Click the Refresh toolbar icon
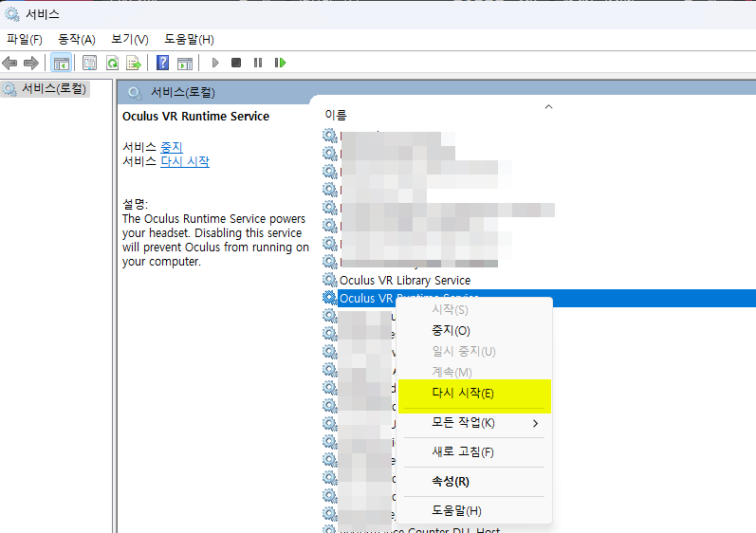756x533 pixels. [x=112, y=63]
